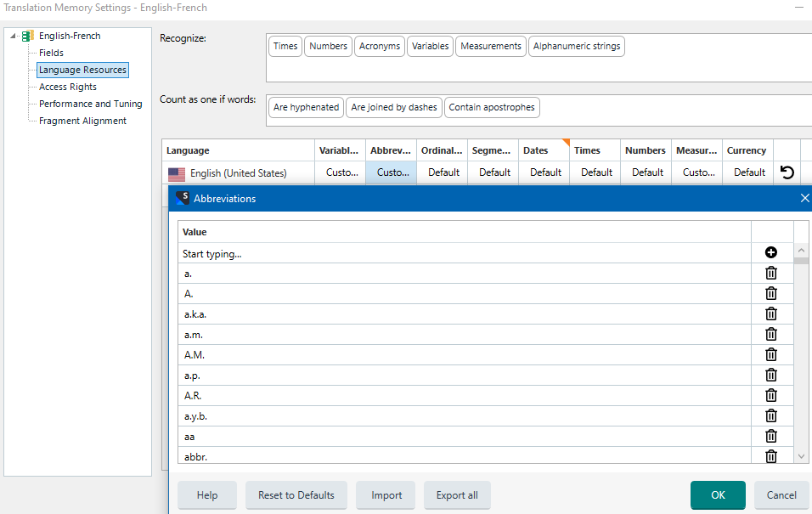
Task: Delete the "abbr." abbreviation via its trash icon
Action: click(x=771, y=456)
